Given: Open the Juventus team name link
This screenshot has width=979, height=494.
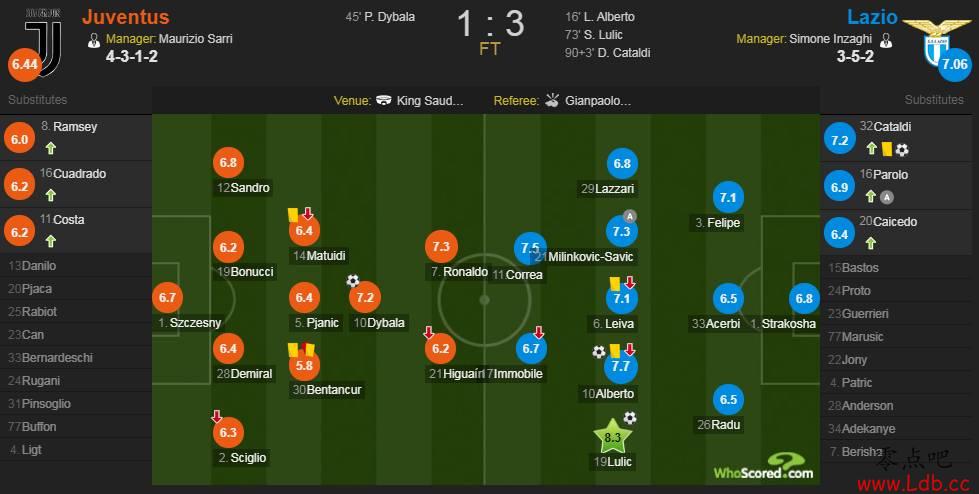Looking at the screenshot, I should pyautogui.click(x=125, y=17).
